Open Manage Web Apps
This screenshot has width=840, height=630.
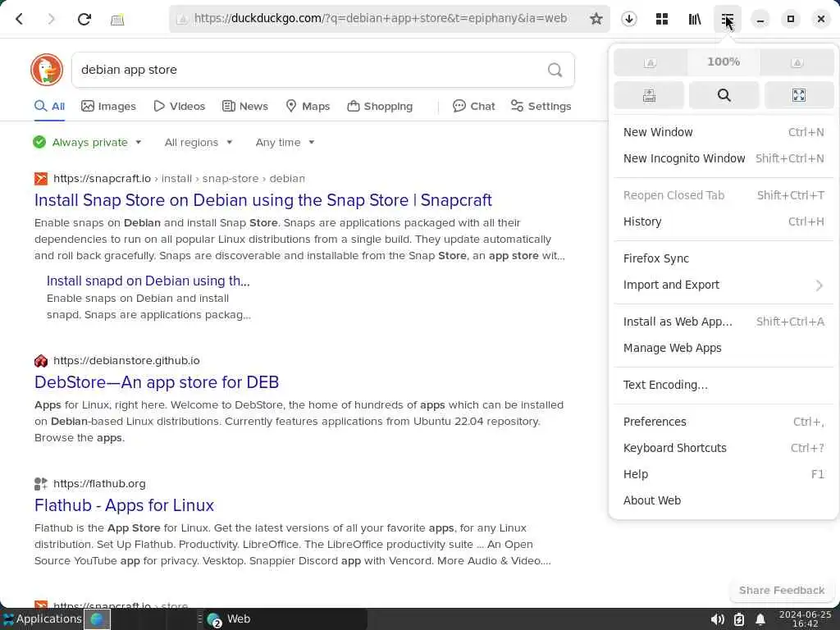pos(724,348)
